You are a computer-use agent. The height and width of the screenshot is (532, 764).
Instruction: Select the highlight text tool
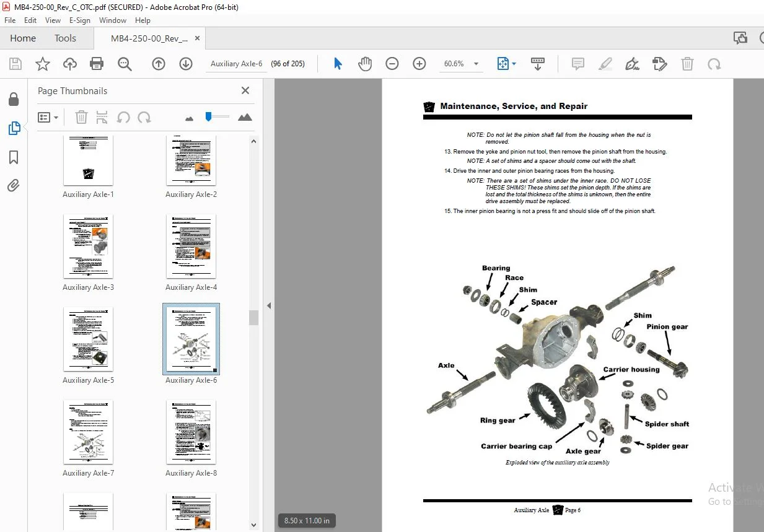(x=605, y=64)
